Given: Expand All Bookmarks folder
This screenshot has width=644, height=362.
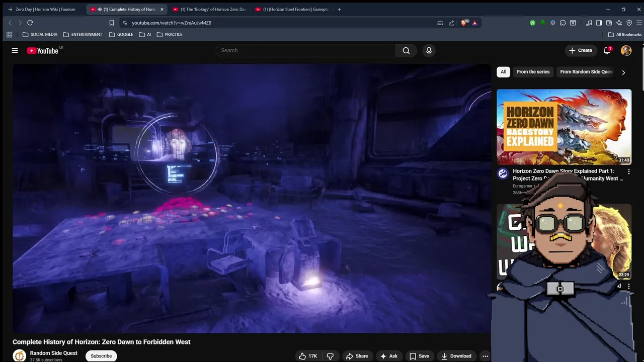Looking at the screenshot, I should point(625,35).
